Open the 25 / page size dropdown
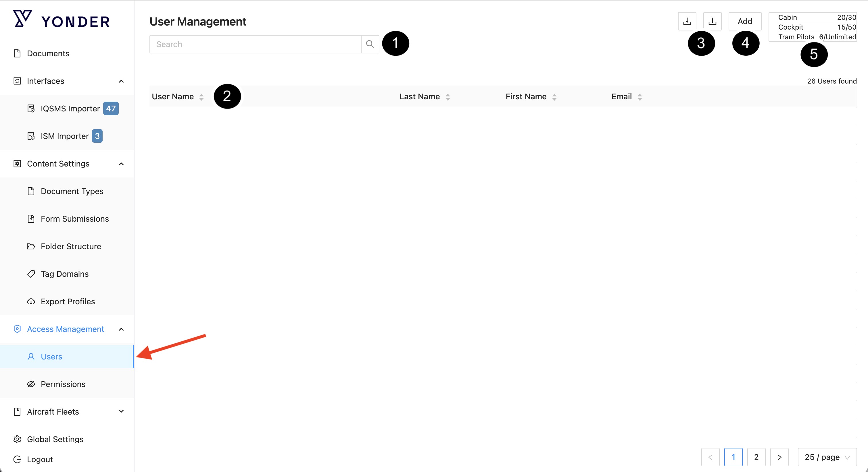 pos(827,457)
